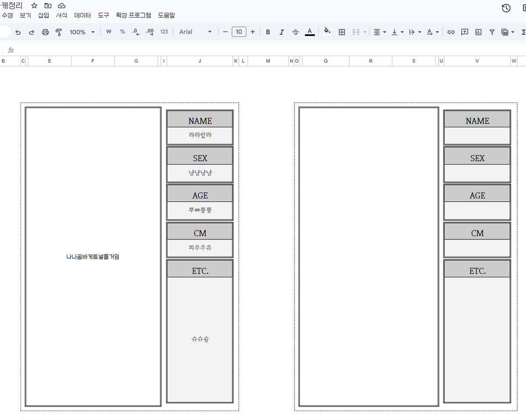Format the cell as ₩ currency
This screenshot has height=420, width=526.
click(109, 32)
